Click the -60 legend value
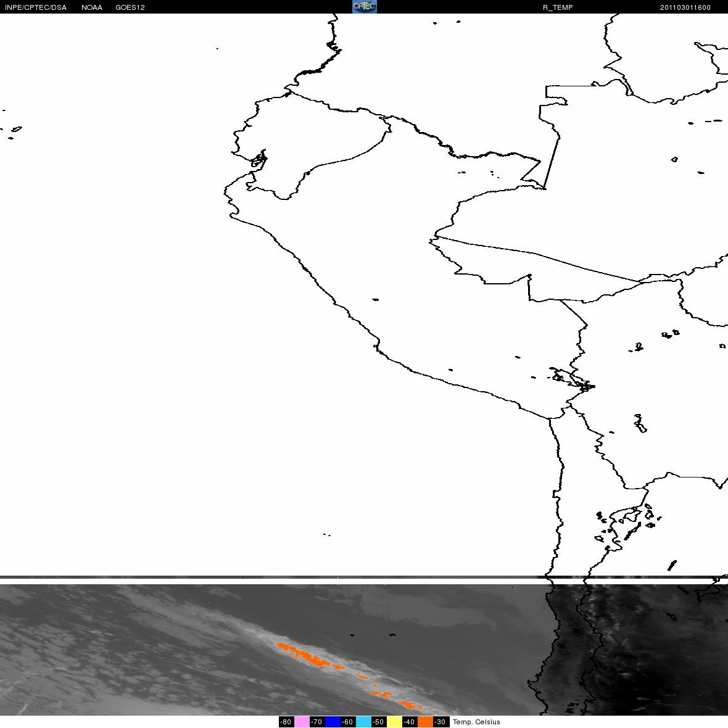Viewport: 728px width, 728px height. click(348, 722)
